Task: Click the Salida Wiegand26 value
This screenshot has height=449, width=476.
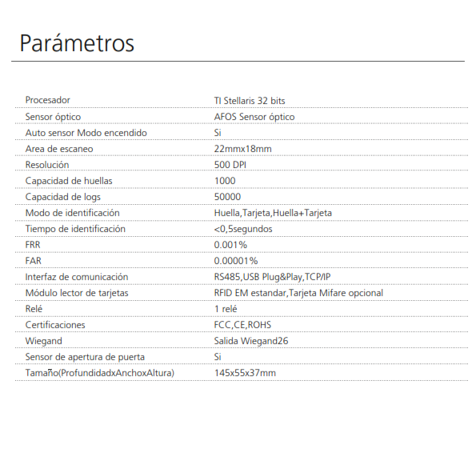Action: (x=251, y=341)
